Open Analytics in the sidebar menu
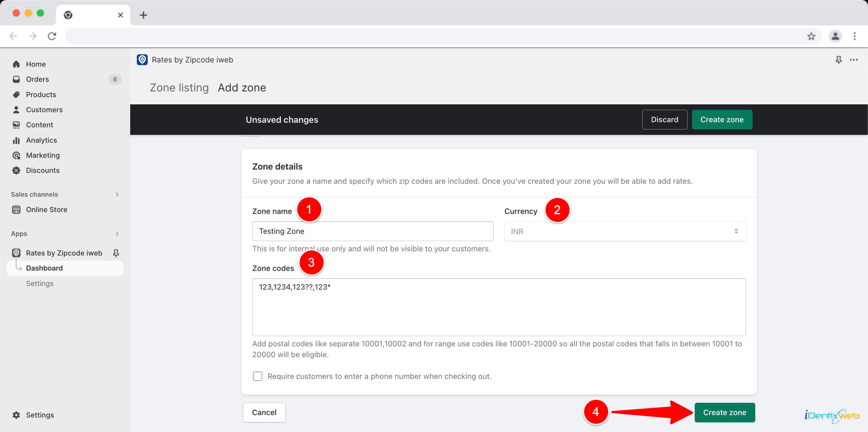Screen dimensions: 868x432 click(42, 140)
